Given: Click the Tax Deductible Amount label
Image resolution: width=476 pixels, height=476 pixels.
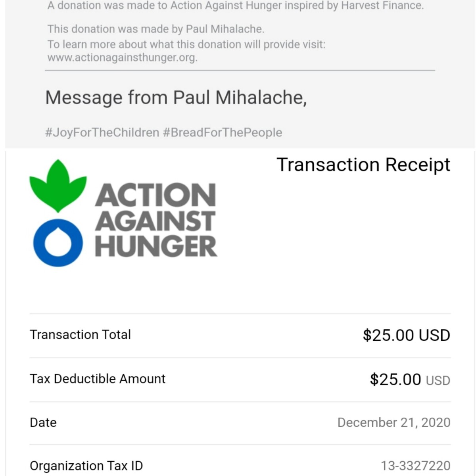Looking at the screenshot, I should pos(98,378).
